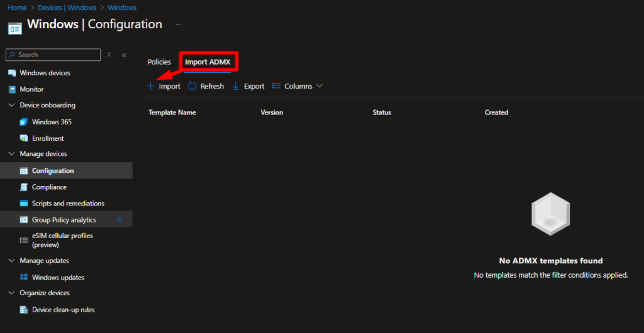
Task: Click the Export button label
Action: pos(254,87)
